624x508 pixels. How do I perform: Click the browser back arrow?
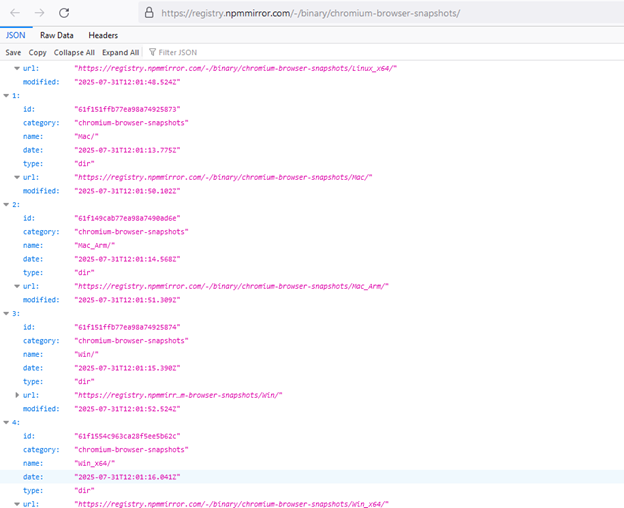15,13
